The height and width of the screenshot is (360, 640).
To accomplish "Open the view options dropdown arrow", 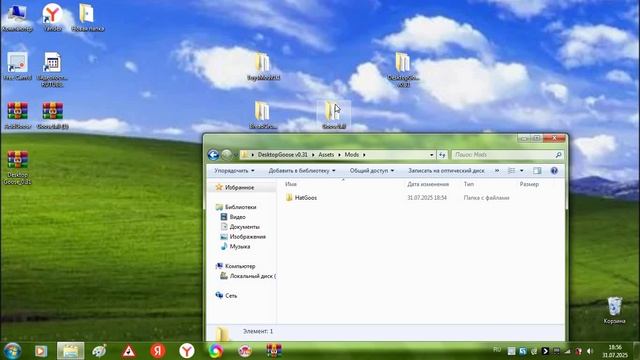I will click(521, 171).
